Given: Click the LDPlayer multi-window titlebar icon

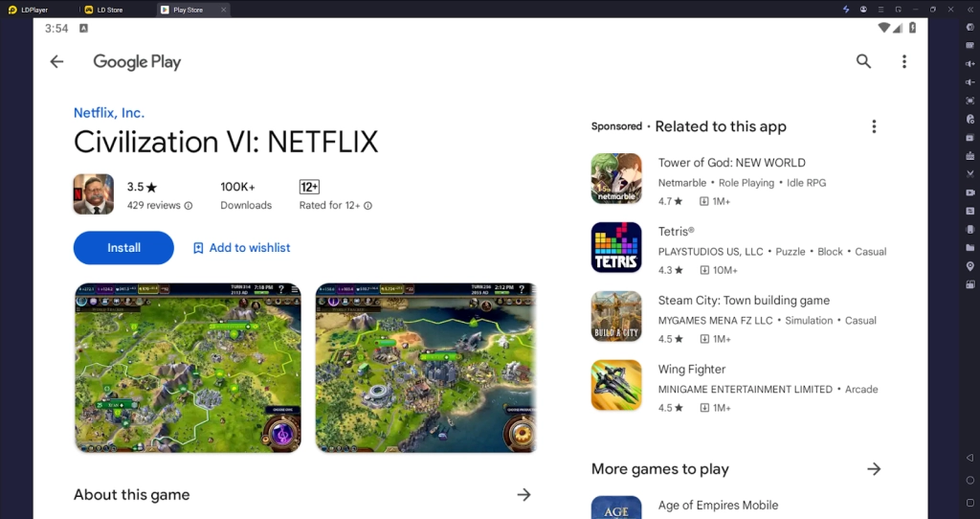Looking at the screenshot, I should (x=898, y=10).
